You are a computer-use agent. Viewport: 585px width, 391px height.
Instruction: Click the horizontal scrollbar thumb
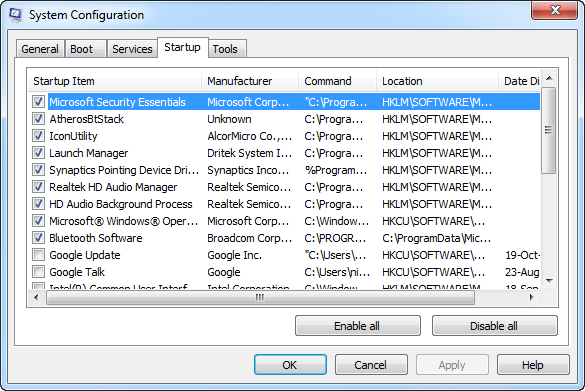click(x=260, y=297)
